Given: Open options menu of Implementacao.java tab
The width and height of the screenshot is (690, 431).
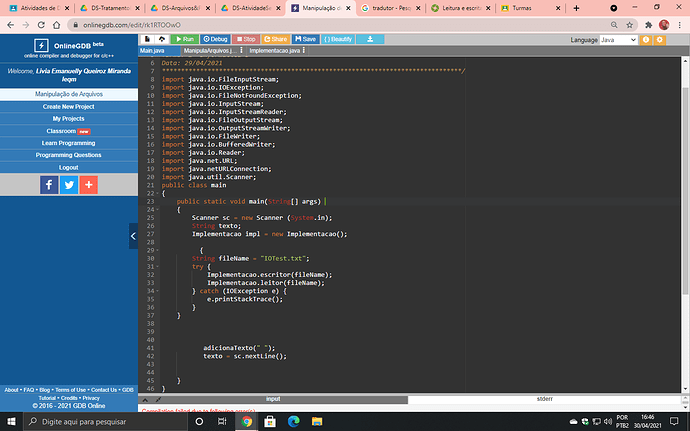Looking at the screenshot, I should click(304, 51).
